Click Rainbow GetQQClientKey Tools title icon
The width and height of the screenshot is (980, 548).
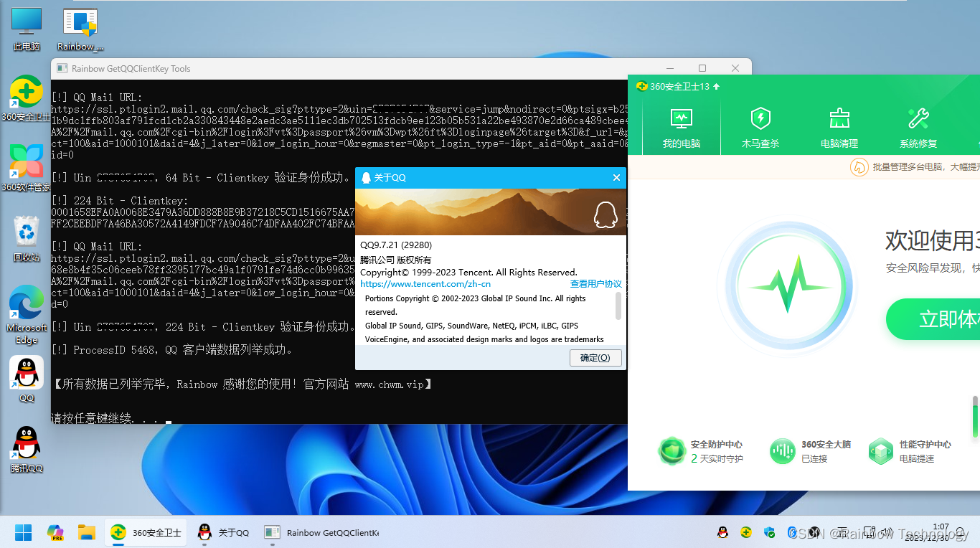coord(62,69)
